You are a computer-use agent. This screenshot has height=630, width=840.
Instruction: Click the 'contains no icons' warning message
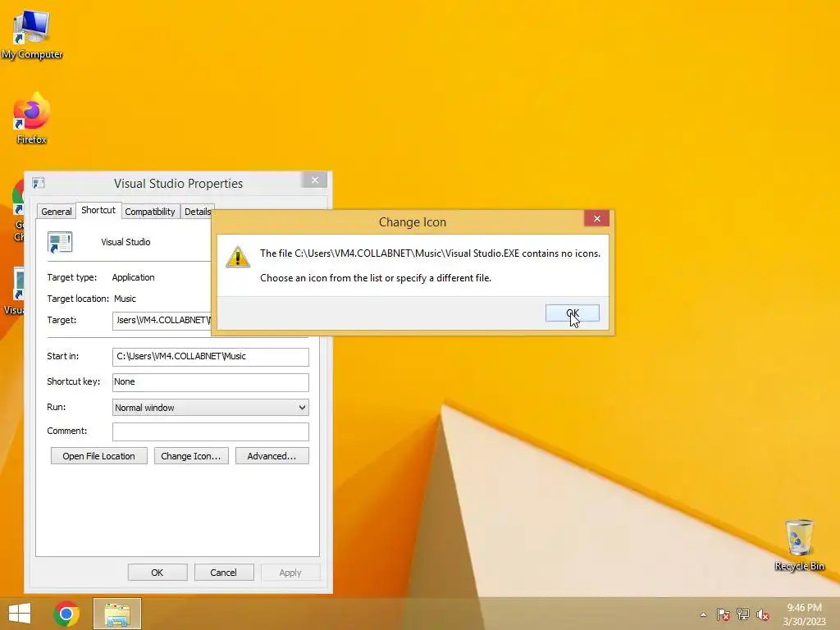(x=430, y=253)
